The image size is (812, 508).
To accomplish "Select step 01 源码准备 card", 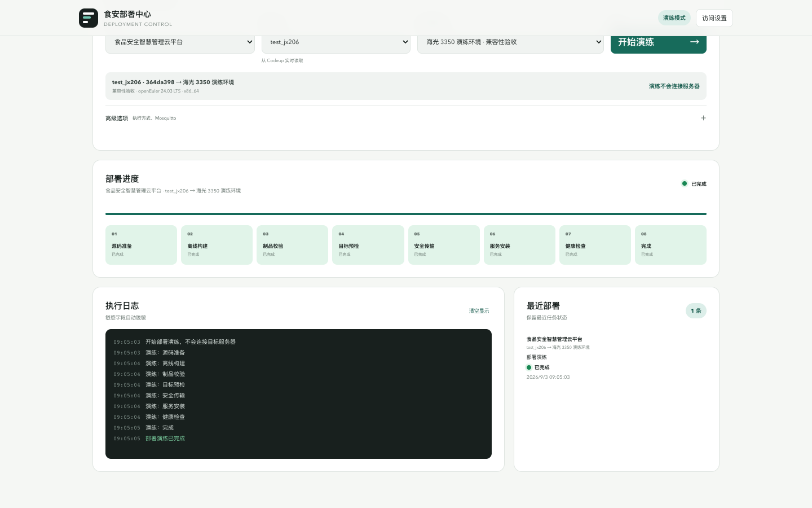I will coord(141,245).
